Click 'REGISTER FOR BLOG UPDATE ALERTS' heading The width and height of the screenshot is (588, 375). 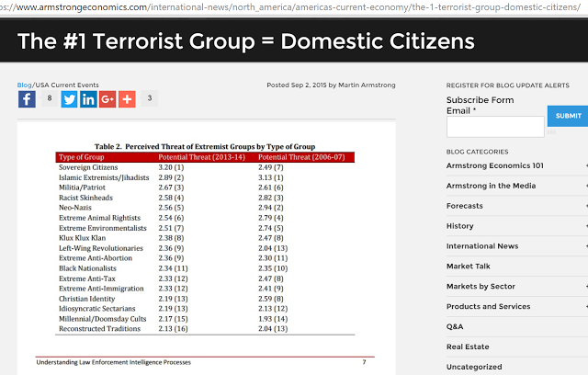[x=508, y=85]
